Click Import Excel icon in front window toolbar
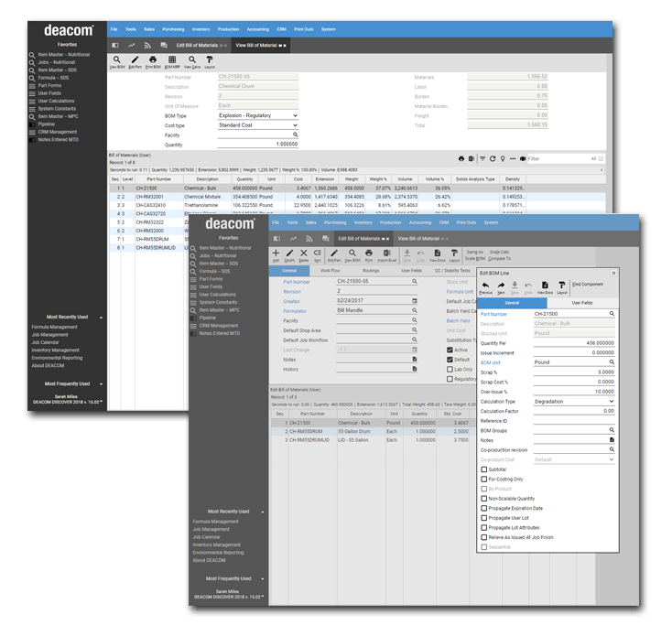This screenshot has width=672, height=636. pos(387,254)
